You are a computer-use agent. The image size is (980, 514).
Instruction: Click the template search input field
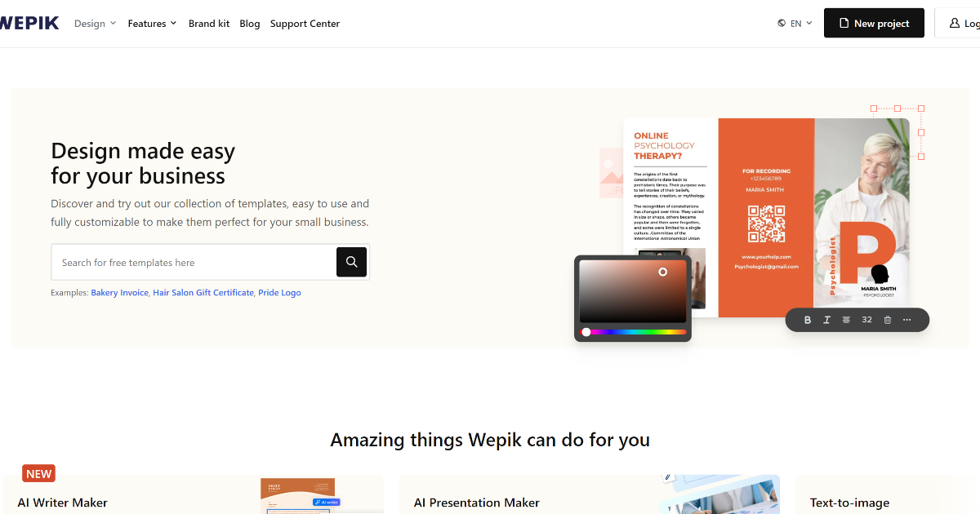196,262
